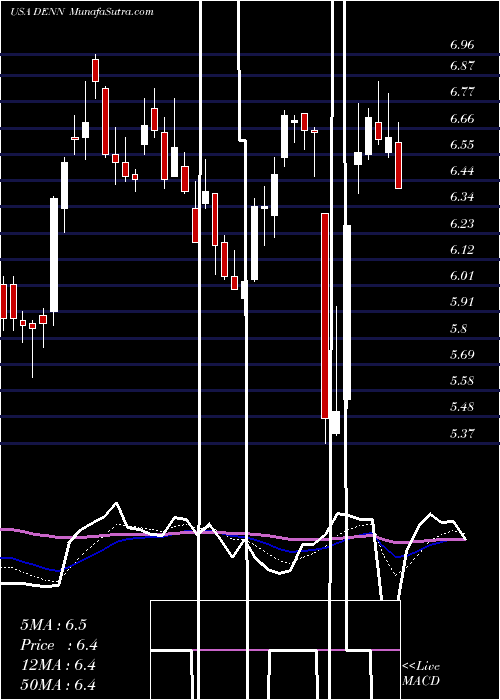This screenshot has width=500, height=700.
Task: Select the 6.87 price level label
Action: [462, 66]
